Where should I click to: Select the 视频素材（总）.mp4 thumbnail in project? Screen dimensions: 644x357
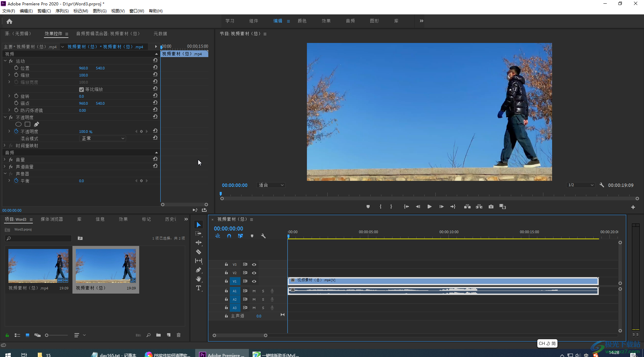38,266
